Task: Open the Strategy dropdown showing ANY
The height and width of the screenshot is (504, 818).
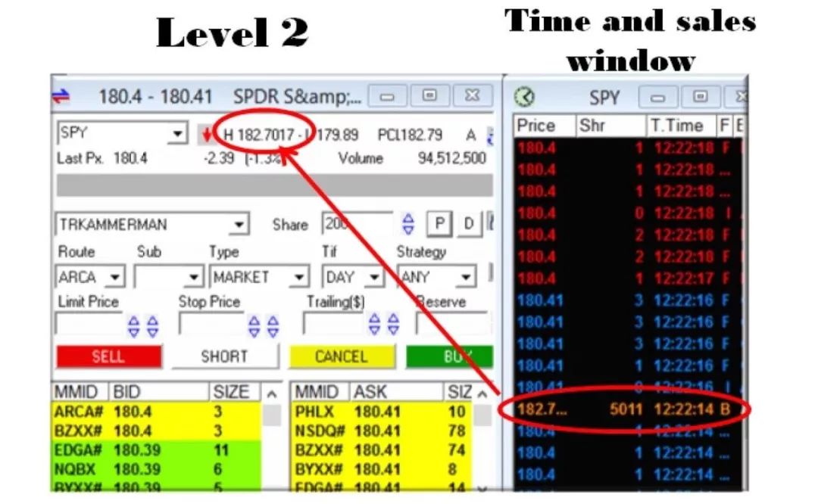Action: (x=466, y=277)
